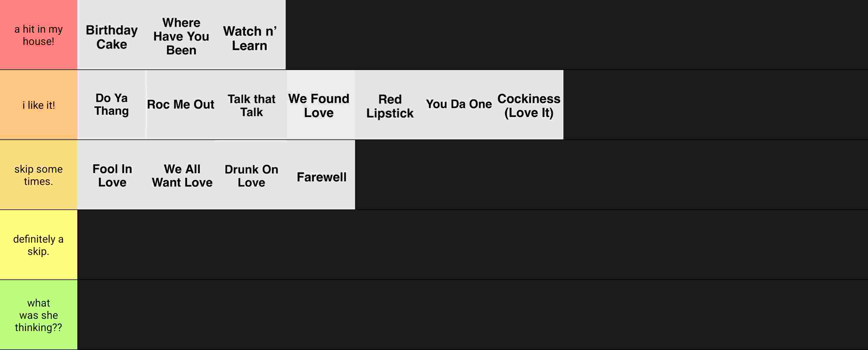Select the Watch n' Learn tile
868x350 pixels.
pos(251,35)
